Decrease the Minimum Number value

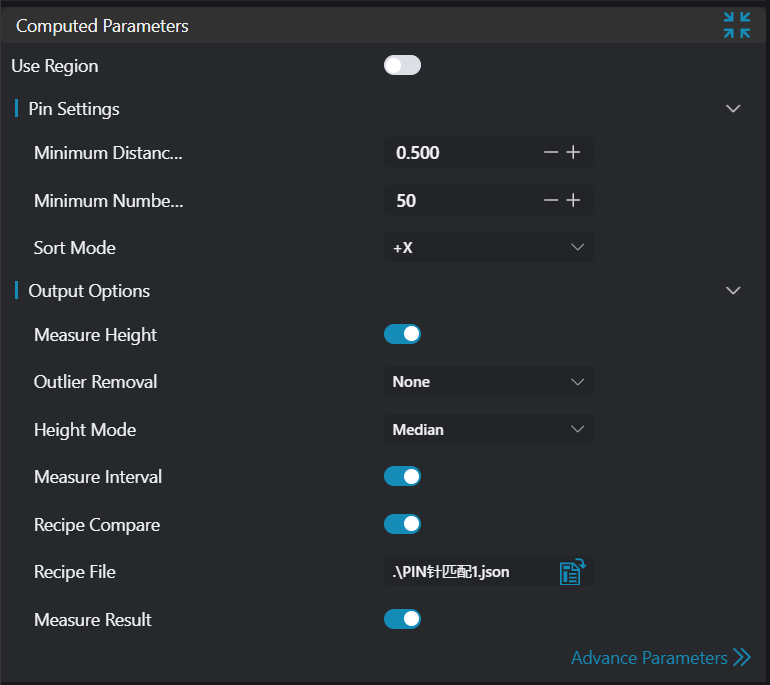(x=551, y=201)
